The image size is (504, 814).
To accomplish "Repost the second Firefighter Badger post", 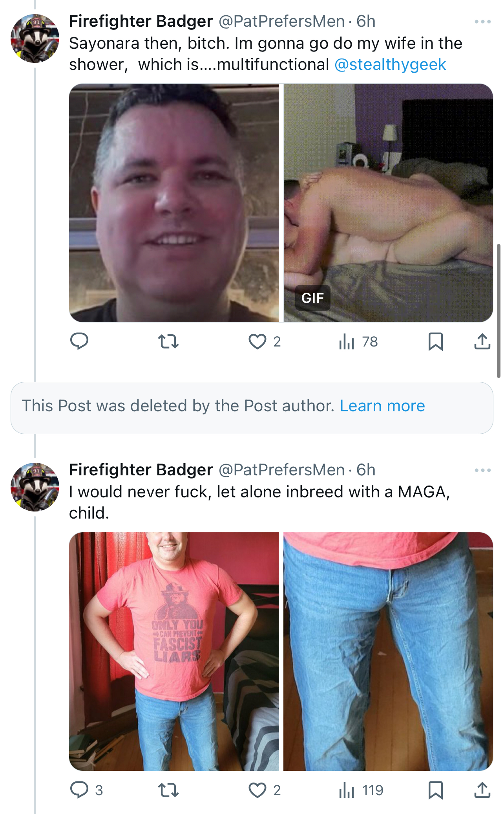I will 168,790.
